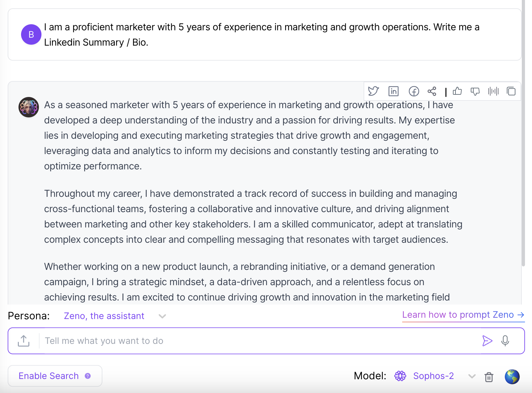Share response to LinkedIn
This screenshot has height=393, width=532.
393,91
